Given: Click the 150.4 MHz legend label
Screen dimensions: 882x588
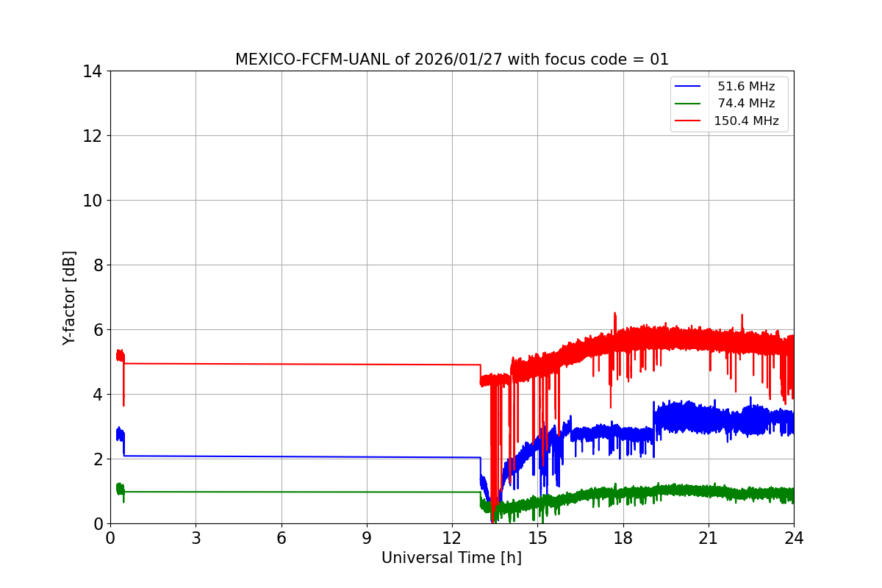Looking at the screenshot, I should tap(746, 121).
